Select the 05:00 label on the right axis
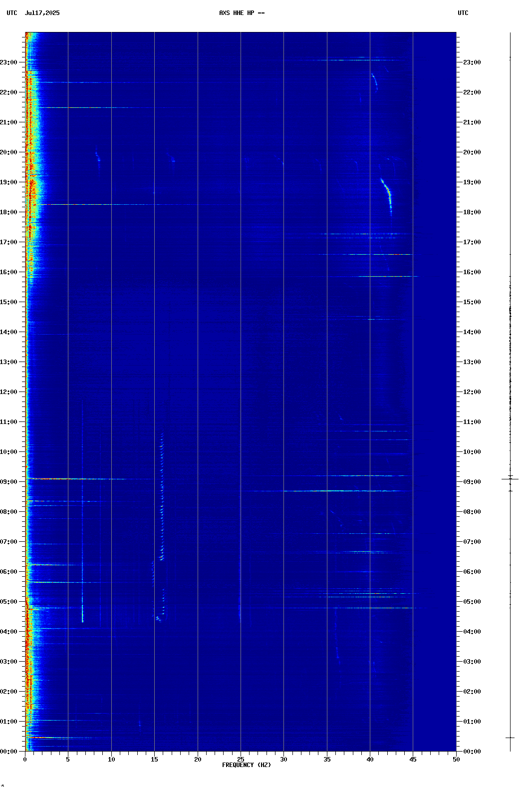This screenshot has width=532, height=791. coord(472,602)
